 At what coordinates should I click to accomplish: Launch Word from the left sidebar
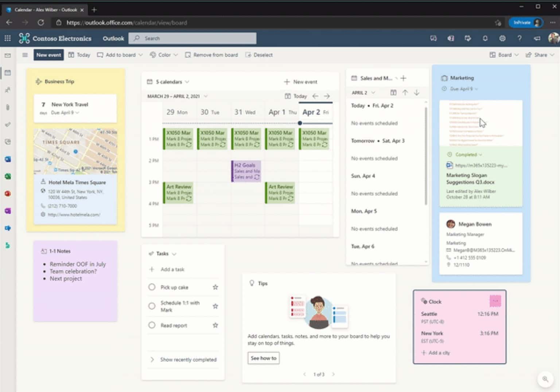(x=8, y=159)
